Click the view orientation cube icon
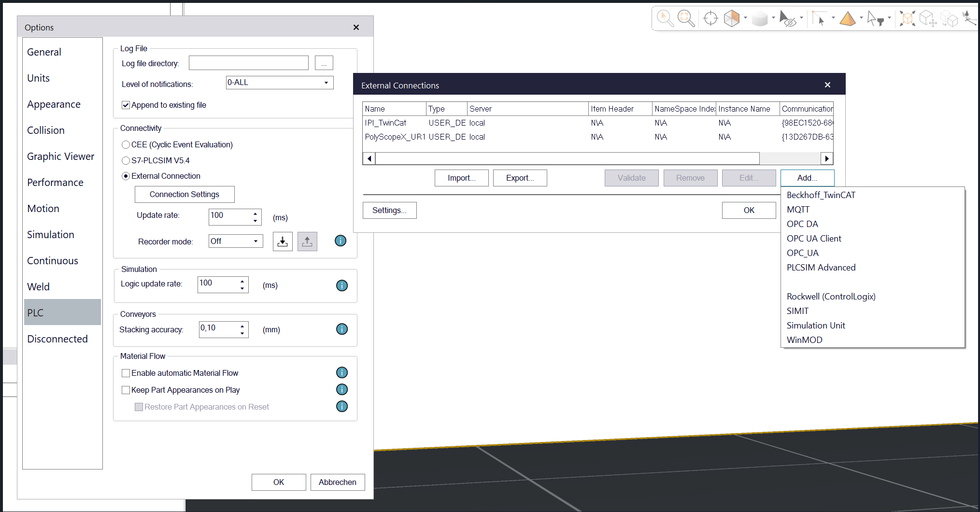980x512 pixels. click(732, 18)
